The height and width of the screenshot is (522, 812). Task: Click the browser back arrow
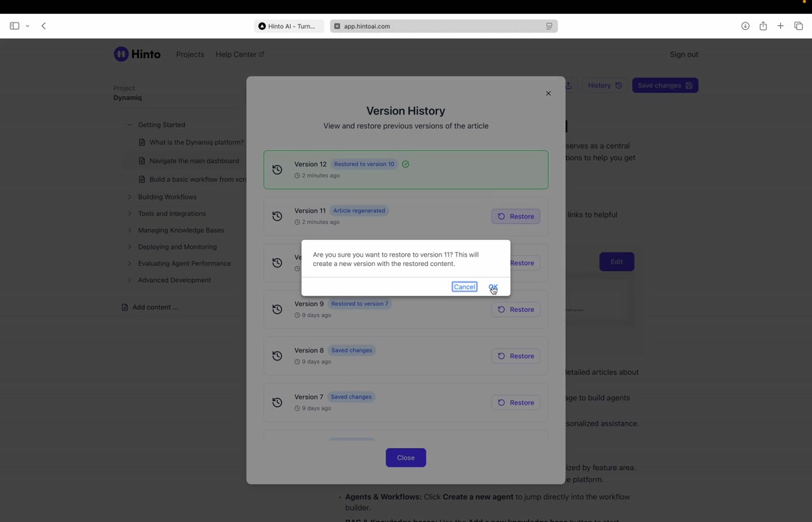[x=43, y=26]
